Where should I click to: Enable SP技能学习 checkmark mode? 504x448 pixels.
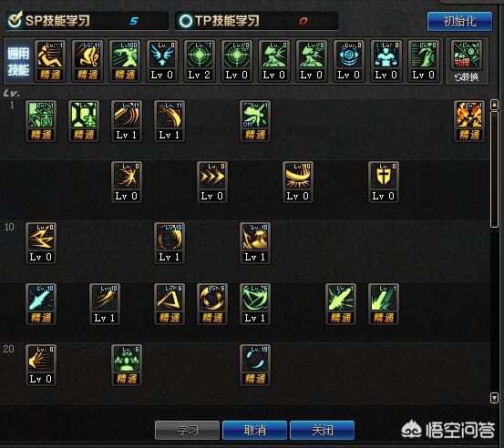(15, 20)
